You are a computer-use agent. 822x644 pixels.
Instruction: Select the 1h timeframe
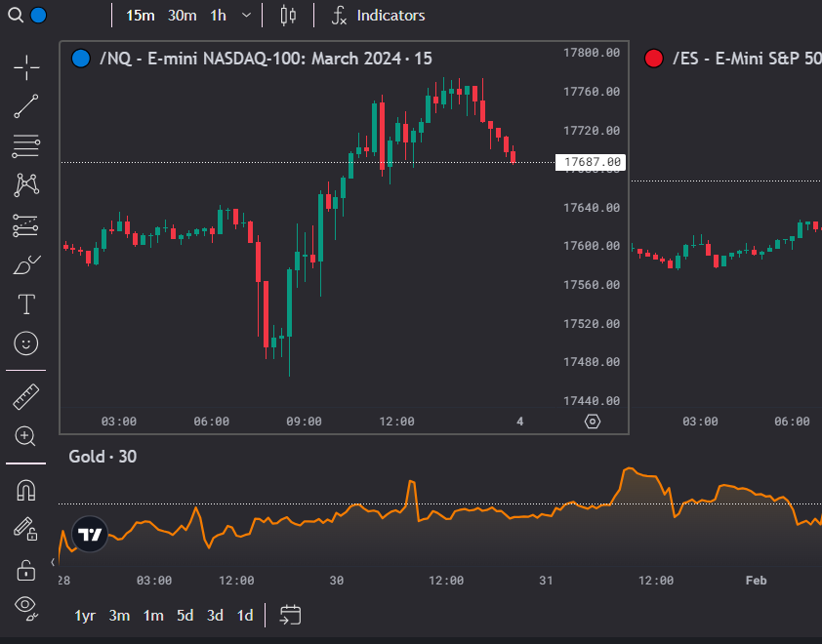tap(218, 16)
